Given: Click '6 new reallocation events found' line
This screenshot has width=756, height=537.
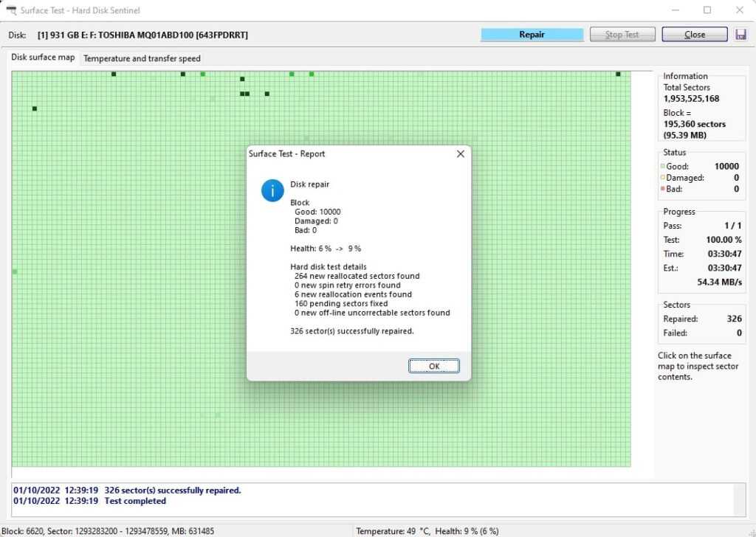Looking at the screenshot, I should pyautogui.click(x=353, y=294).
